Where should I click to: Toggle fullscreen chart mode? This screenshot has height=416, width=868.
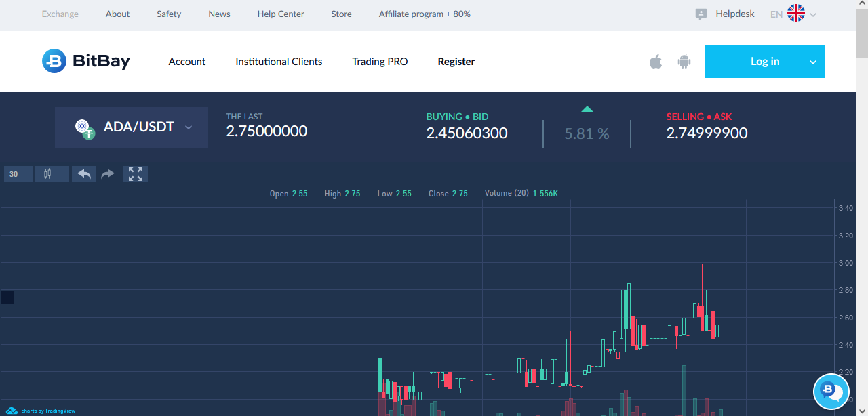136,174
